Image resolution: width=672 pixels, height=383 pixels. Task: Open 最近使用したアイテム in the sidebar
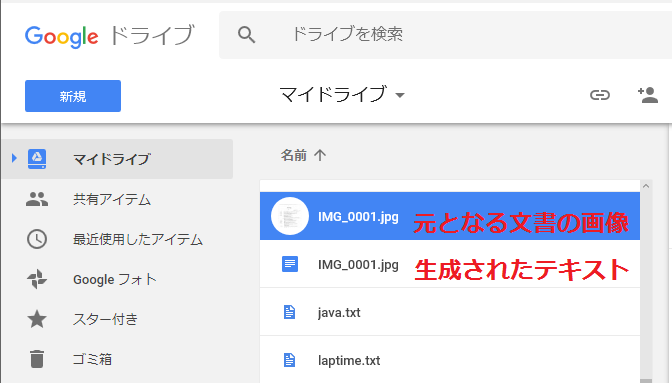click(x=138, y=239)
